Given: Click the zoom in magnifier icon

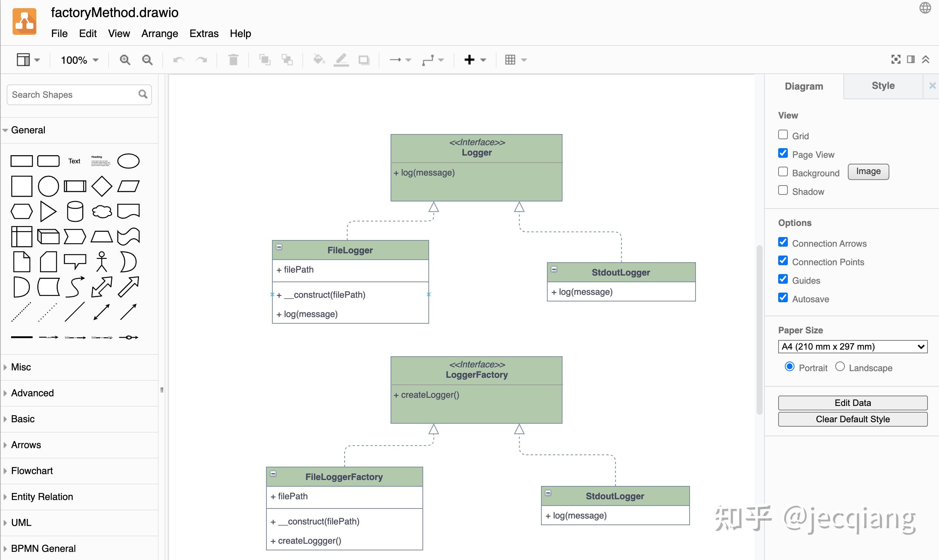Looking at the screenshot, I should (125, 60).
